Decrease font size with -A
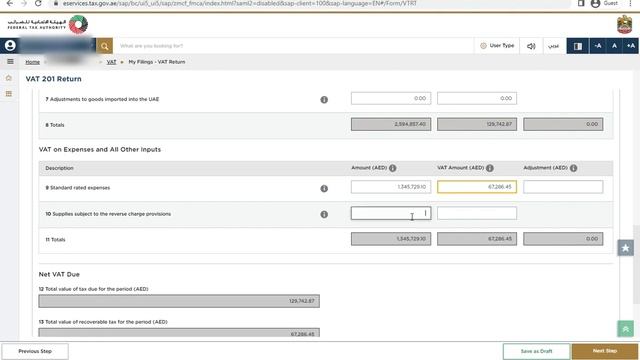Viewport: 640px width, 360px height. [x=598, y=46]
